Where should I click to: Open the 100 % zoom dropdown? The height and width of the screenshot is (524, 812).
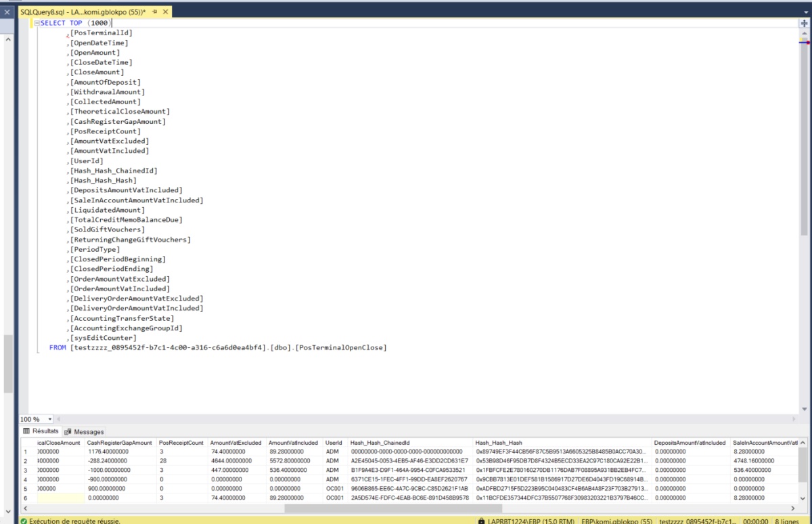tap(50, 419)
